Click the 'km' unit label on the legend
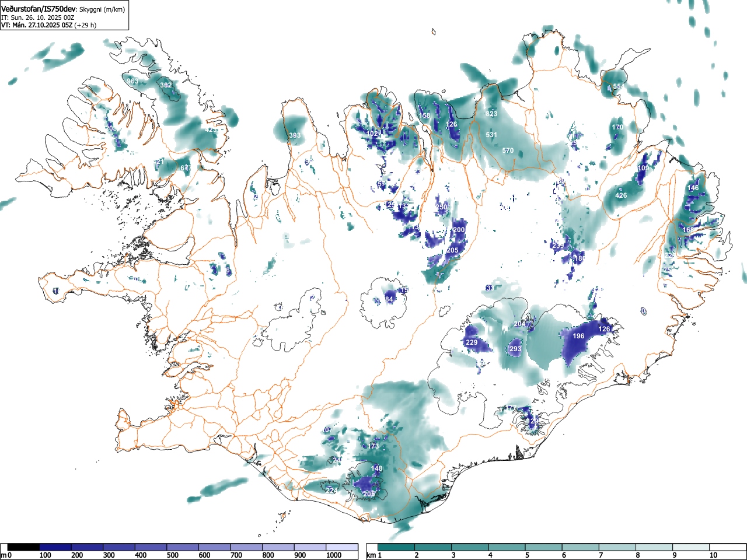747x560 pixels. tap(371, 555)
